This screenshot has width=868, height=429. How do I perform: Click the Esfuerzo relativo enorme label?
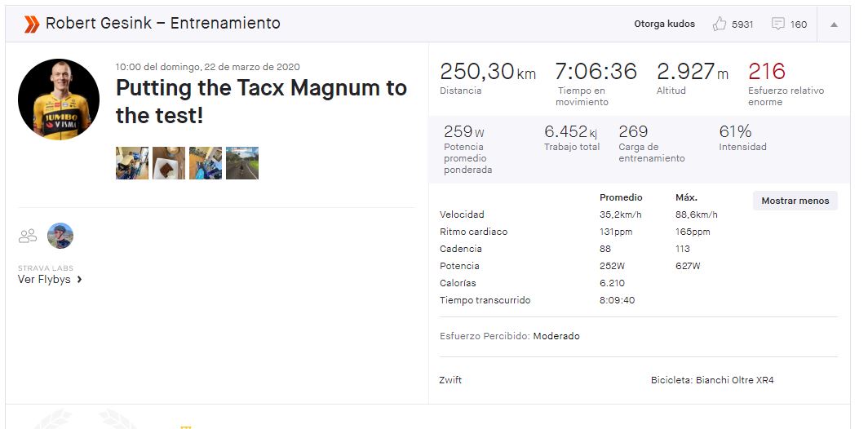[x=786, y=96]
